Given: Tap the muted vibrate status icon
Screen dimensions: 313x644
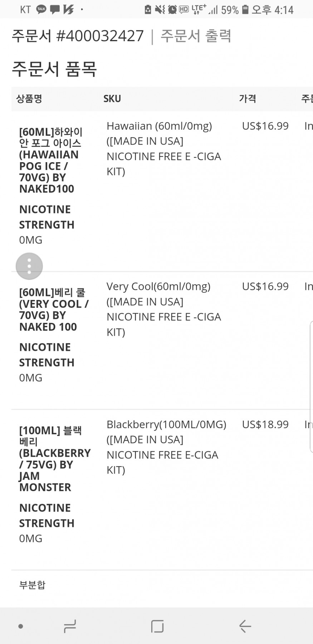Looking at the screenshot, I should (160, 10).
